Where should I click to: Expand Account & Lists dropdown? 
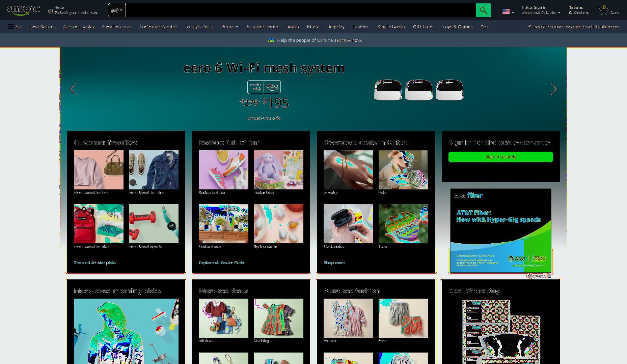tap(541, 10)
